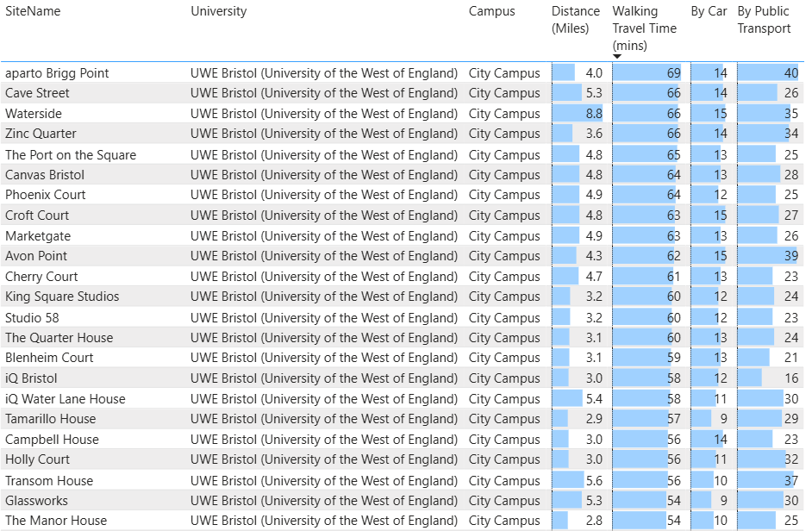Click the 37 public transport value for Transom House
The image size is (812, 531).
tap(791, 481)
